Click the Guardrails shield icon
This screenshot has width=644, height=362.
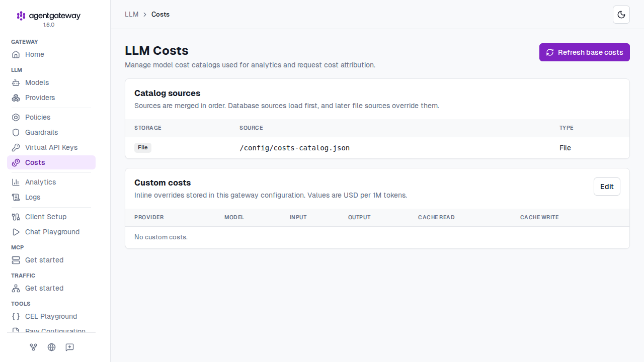[x=16, y=132]
